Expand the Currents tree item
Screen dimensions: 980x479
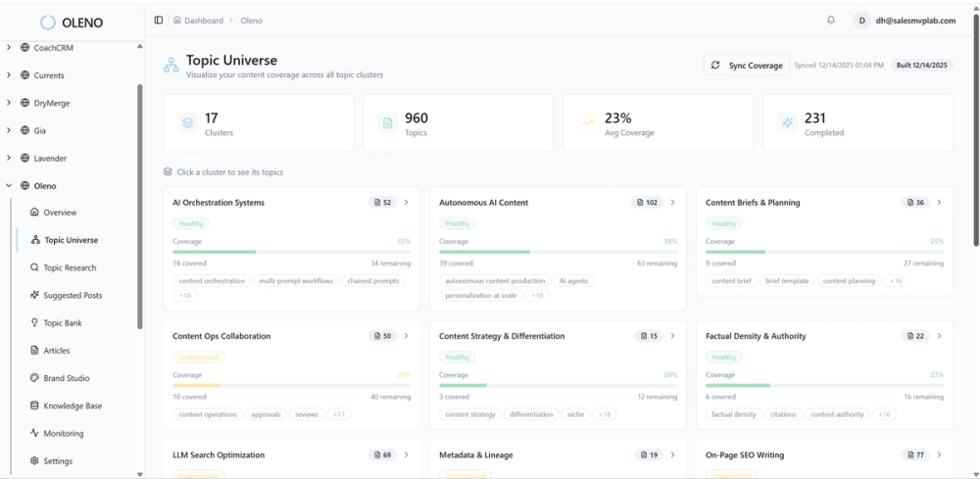[9, 75]
